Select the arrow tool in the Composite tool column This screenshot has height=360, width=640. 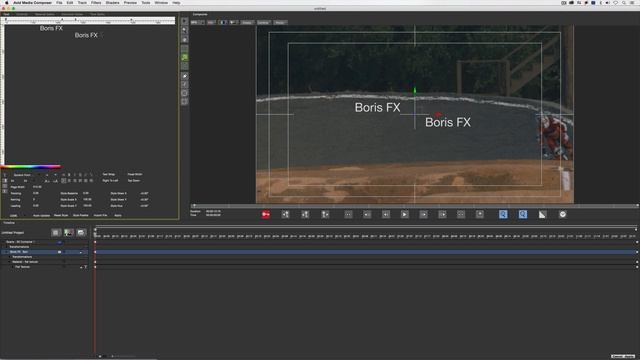point(184,21)
